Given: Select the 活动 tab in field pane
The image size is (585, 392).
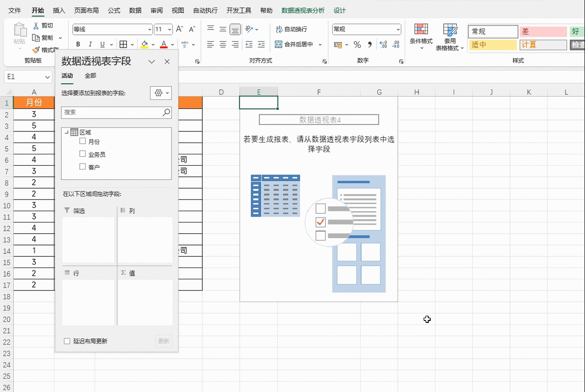Looking at the screenshot, I should 67,76.
